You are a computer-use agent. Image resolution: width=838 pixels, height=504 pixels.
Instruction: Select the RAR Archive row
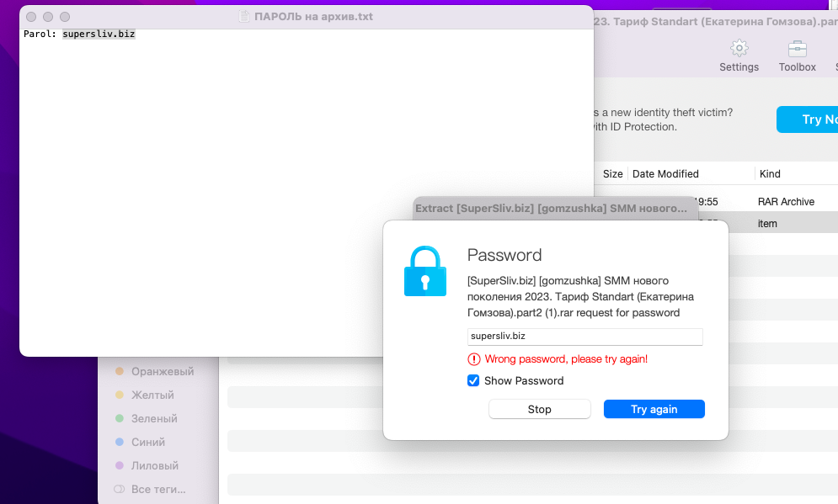(x=716, y=202)
